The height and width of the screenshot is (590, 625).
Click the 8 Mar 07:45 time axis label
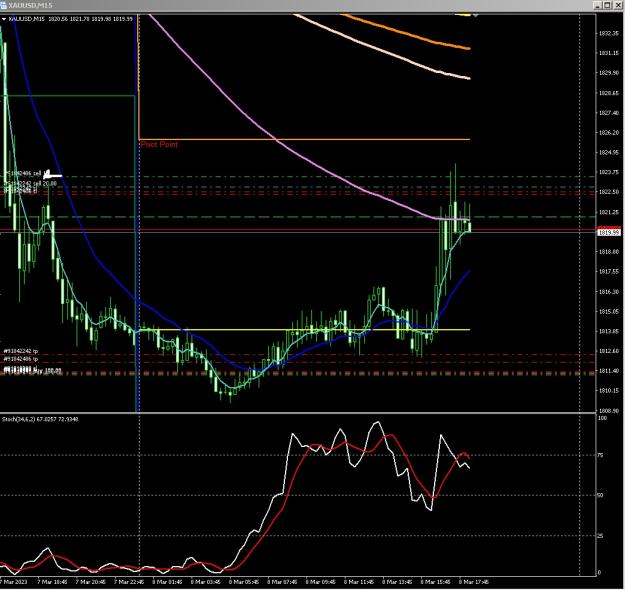coord(282,582)
